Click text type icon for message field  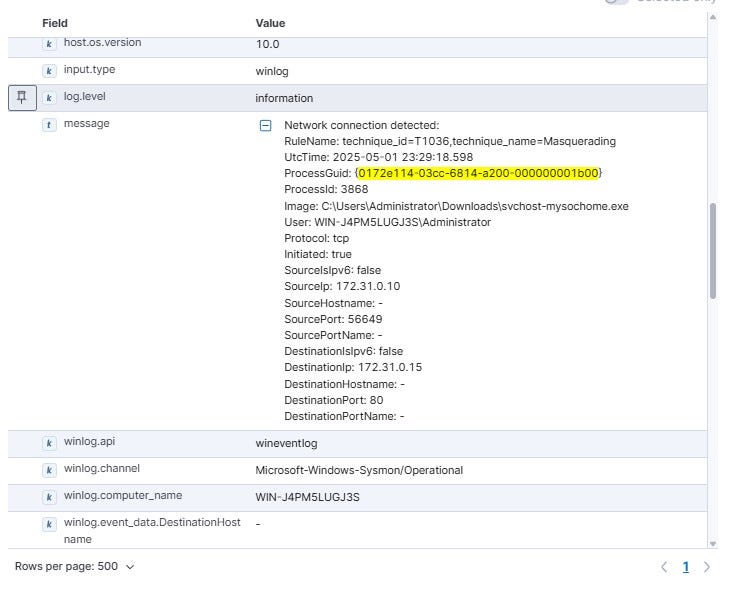point(49,125)
